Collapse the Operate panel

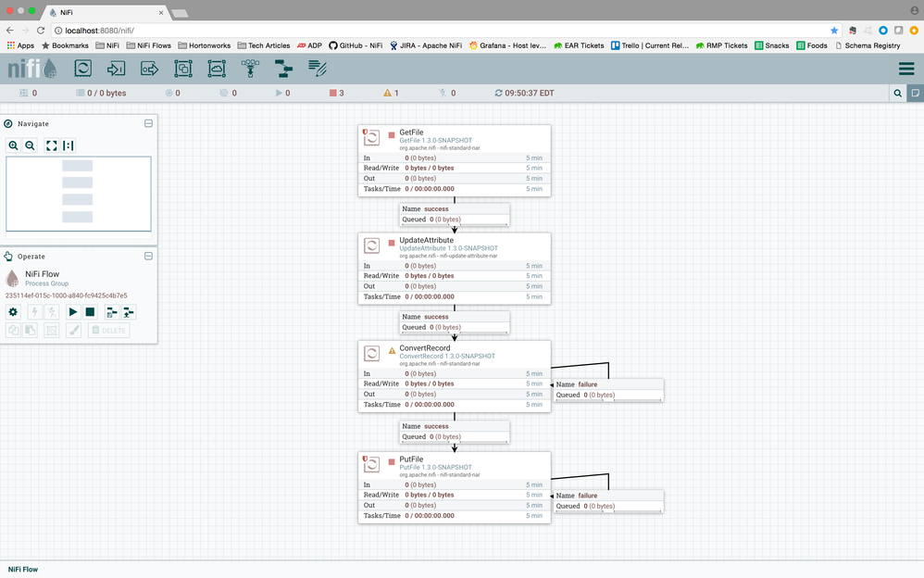(148, 256)
